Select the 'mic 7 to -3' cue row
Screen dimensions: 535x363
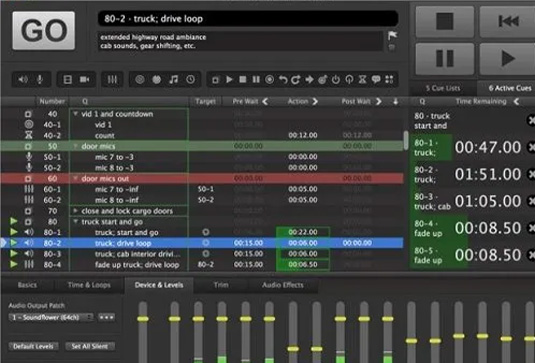point(202,157)
